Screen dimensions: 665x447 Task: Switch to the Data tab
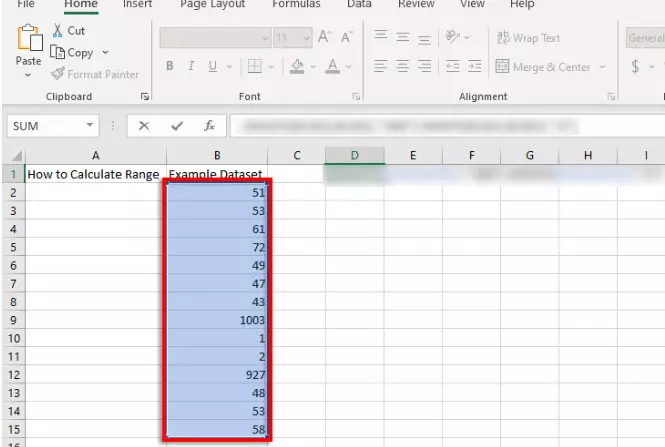[359, 4]
